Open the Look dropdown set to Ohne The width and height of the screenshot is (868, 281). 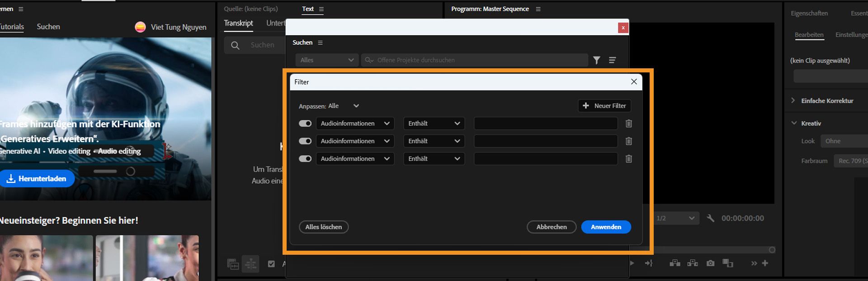(844, 141)
